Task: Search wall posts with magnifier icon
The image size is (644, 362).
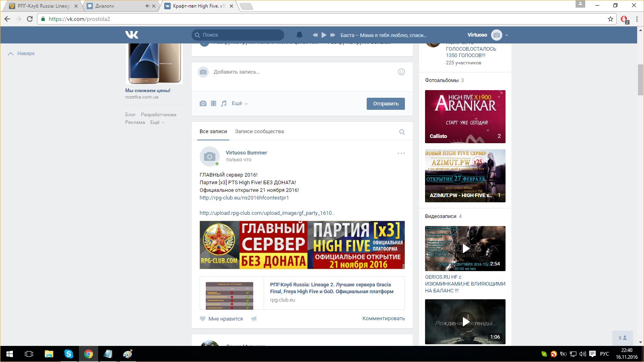Action: pos(402,132)
